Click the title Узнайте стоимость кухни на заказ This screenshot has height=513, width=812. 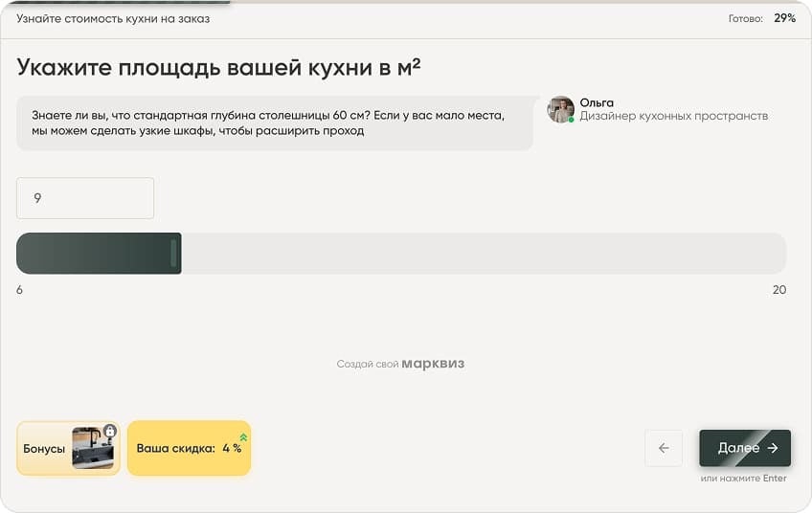point(113,19)
